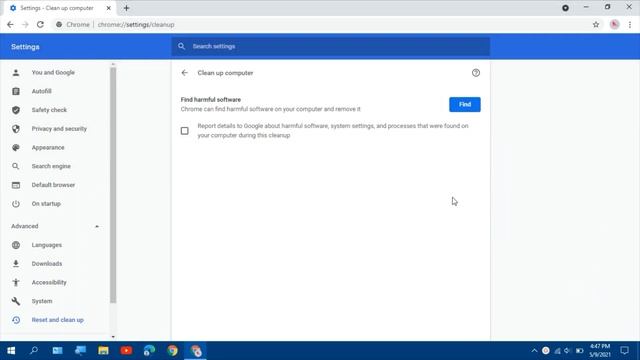Click the sidebar vertical scrollbar
Image resolution: width=640 pixels, height=360 pixels.
pos(113,186)
